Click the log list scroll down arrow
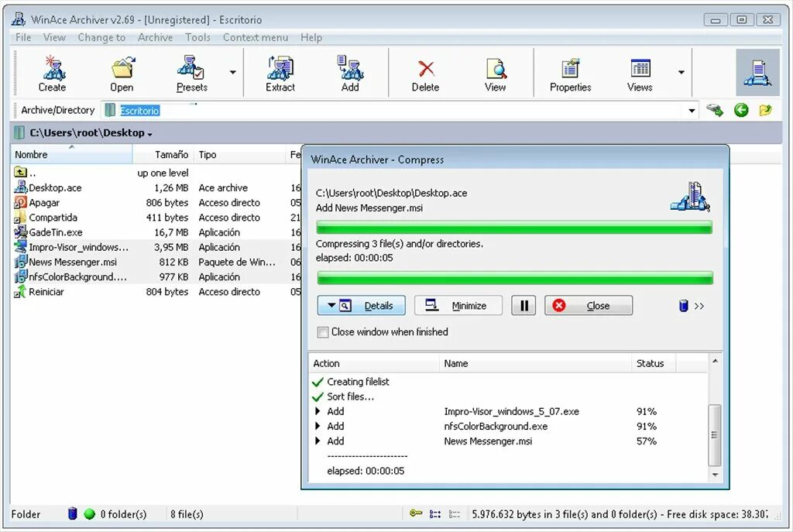This screenshot has height=532, width=793. coord(715,475)
